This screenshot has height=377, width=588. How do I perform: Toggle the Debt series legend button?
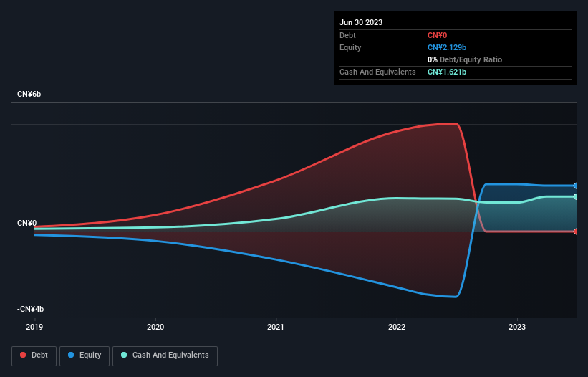click(34, 355)
